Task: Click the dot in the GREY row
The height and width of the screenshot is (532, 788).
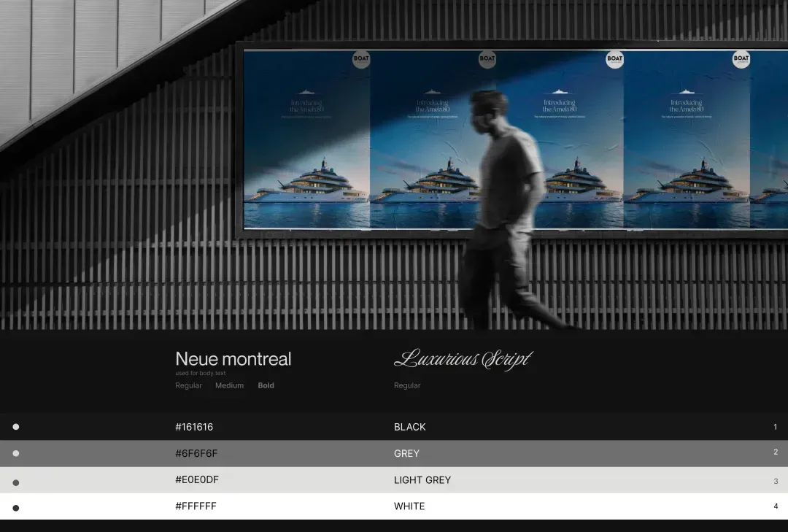Action: pyautogui.click(x=15, y=454)
